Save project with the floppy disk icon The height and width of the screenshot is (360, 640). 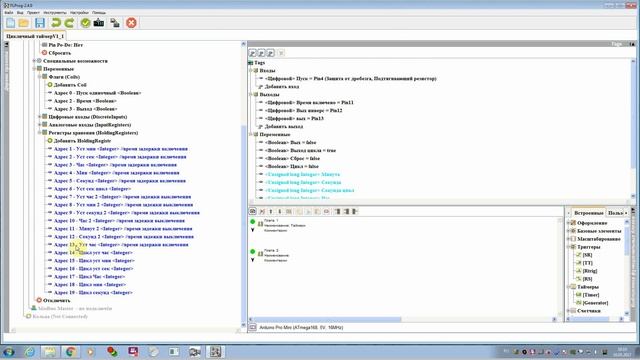(x=40, y=23)
